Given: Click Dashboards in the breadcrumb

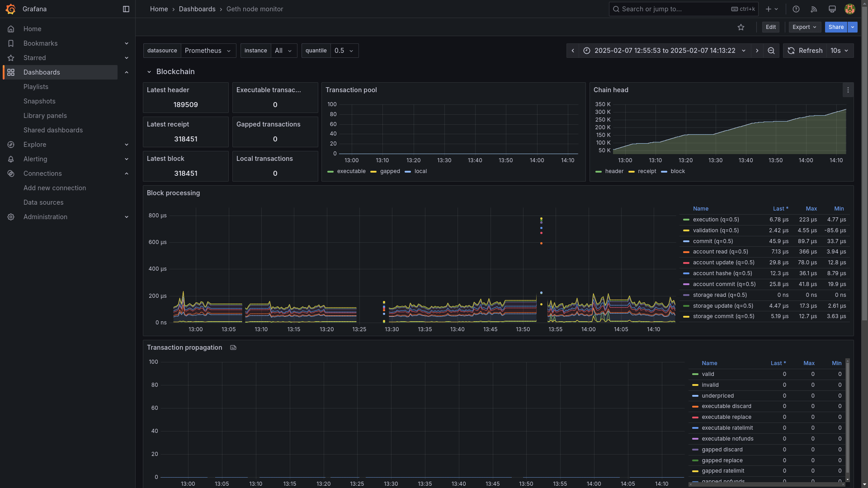Looking at the screenshot, I should pos(197,9).
